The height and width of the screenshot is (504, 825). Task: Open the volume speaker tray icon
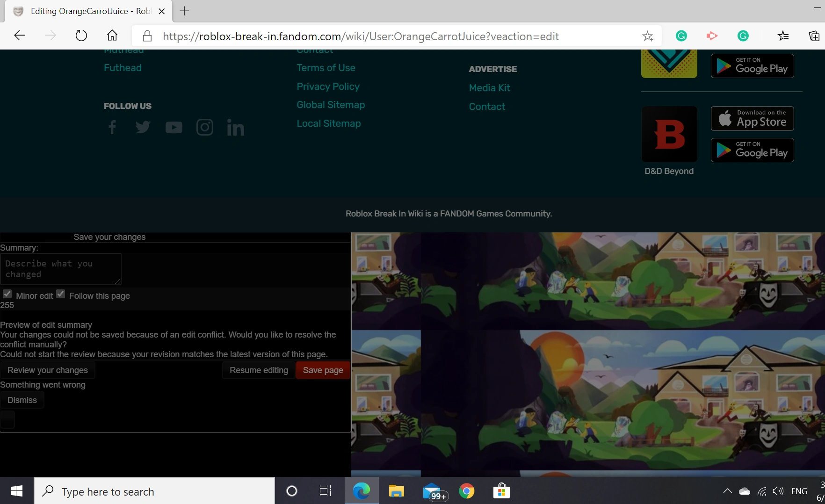point(778,491)
